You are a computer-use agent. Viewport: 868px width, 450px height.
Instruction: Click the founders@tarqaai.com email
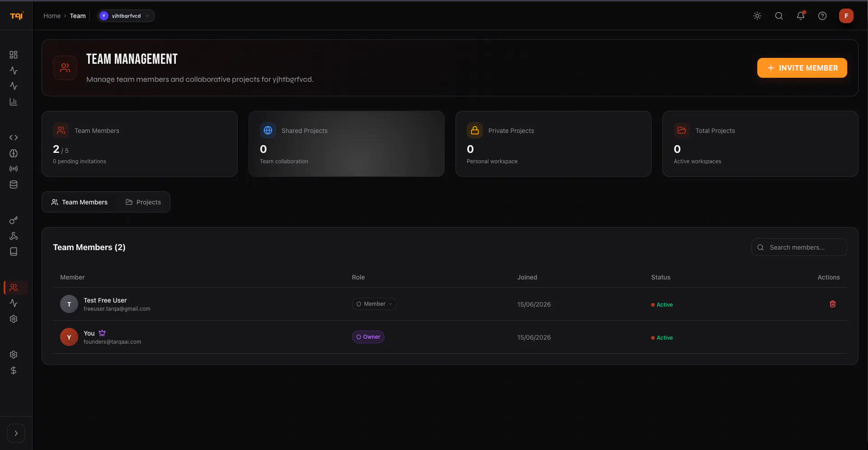113,342
